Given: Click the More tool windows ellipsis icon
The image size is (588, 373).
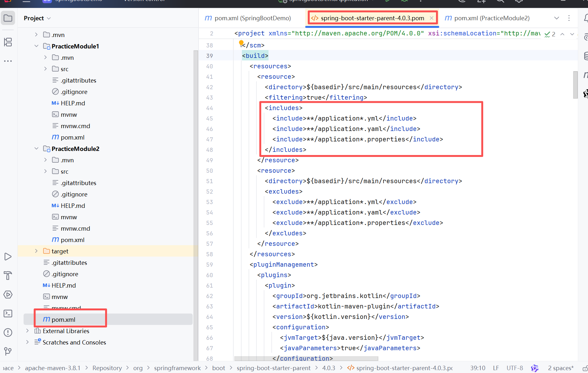Looking at the screenshot, I should 8,61.
